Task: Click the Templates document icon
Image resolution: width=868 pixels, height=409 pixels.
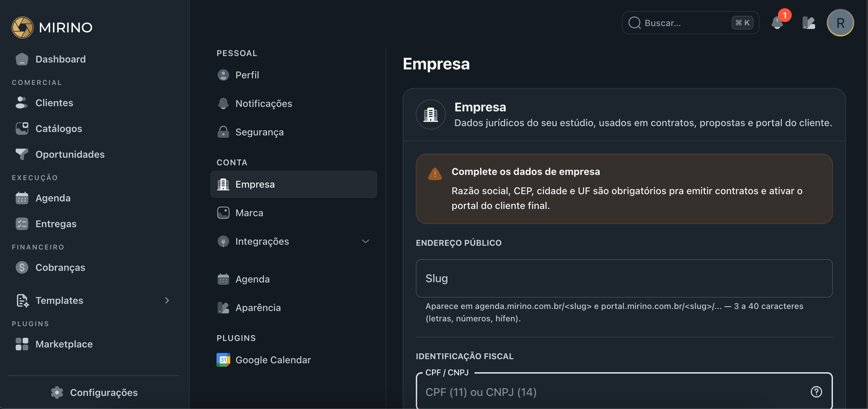Action: point(23,300)
